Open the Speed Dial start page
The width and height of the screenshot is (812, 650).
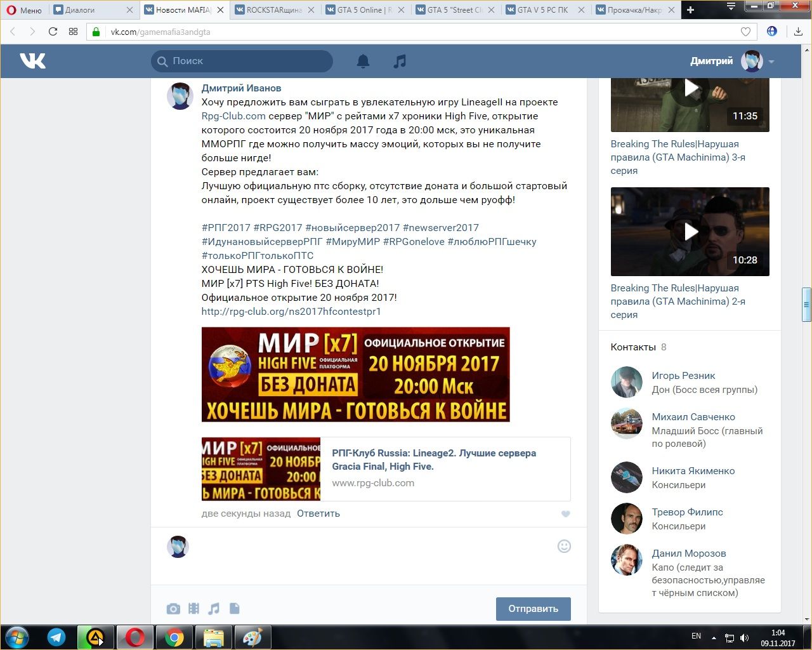(73, 32)
